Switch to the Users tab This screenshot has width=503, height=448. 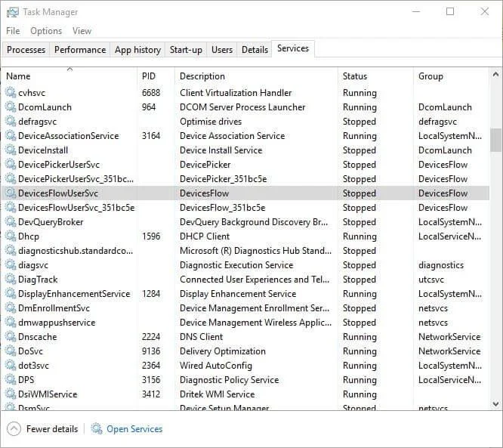pyautogui.click(x=221, y=50)
